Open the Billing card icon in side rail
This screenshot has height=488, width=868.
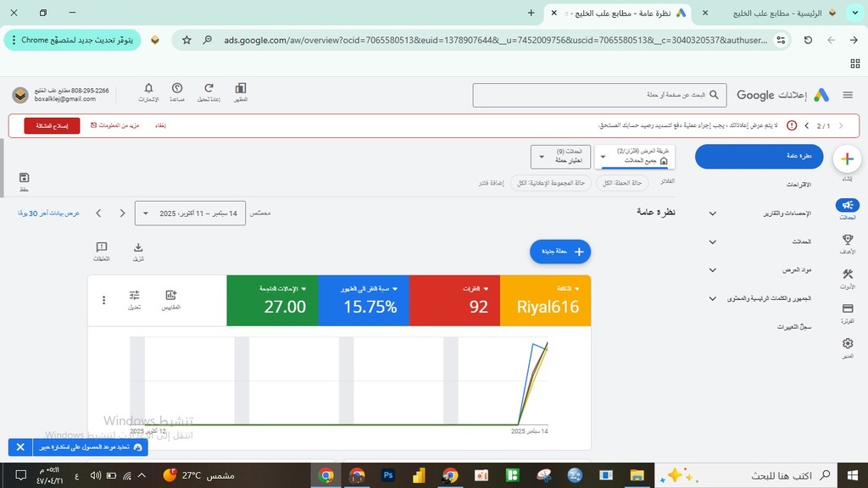click(x=848, y=308)
